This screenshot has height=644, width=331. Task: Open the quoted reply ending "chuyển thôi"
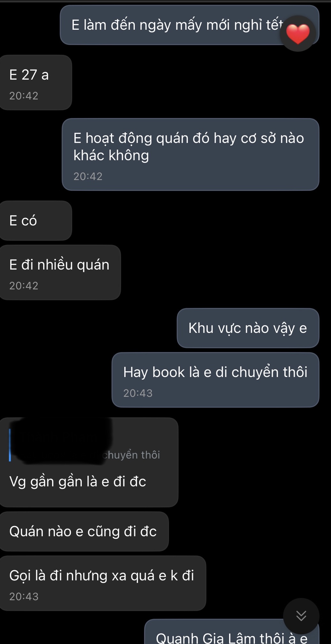[x=85, y=445]
